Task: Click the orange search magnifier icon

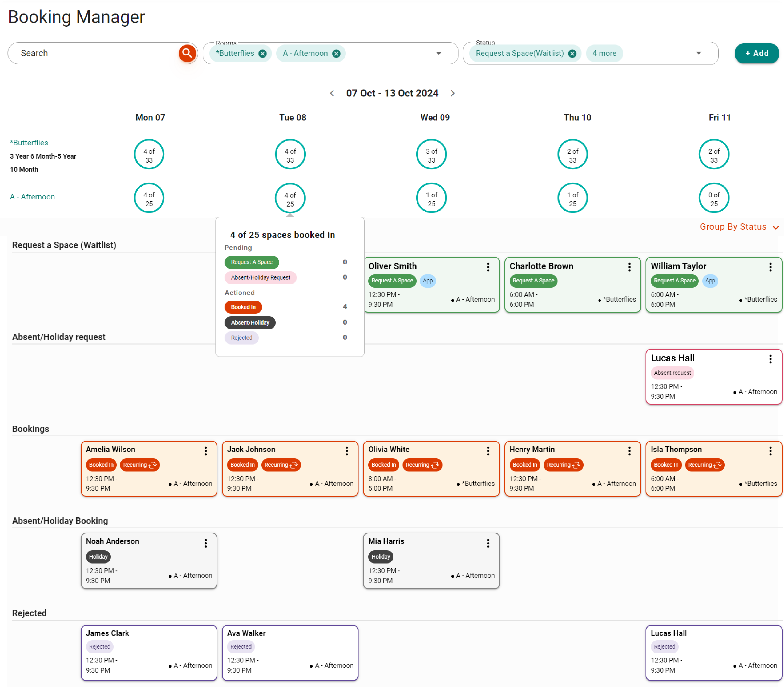Action: 187,53
